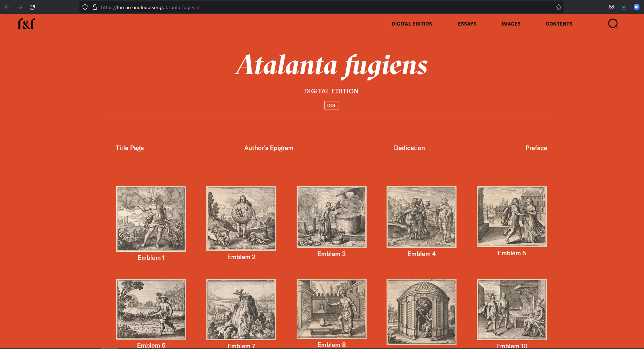Click the padlock site security icon
Image resolution: width=644 pixels, height=349 pixels.
pos(94,7)
